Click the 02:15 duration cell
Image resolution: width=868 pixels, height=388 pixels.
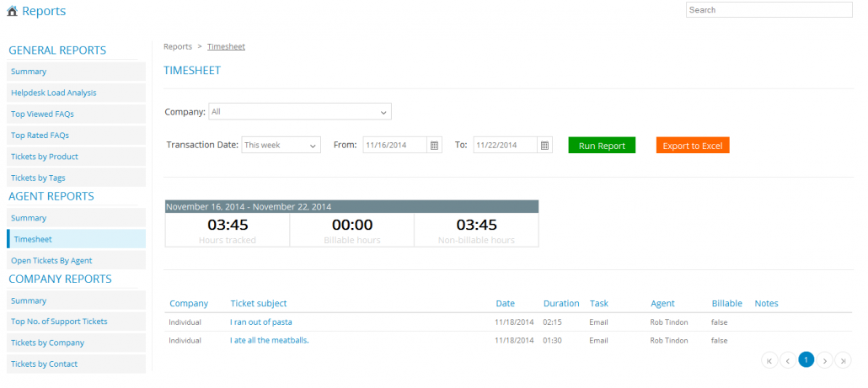click(x=553, y=322)
